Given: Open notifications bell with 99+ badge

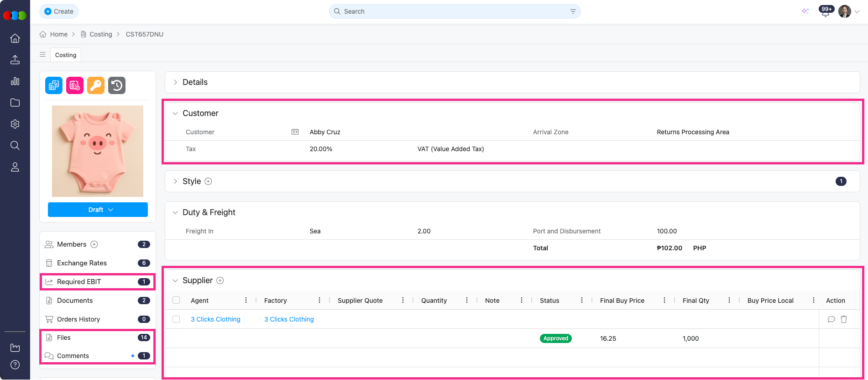Looking at the screenshot, I should point(826,12).
